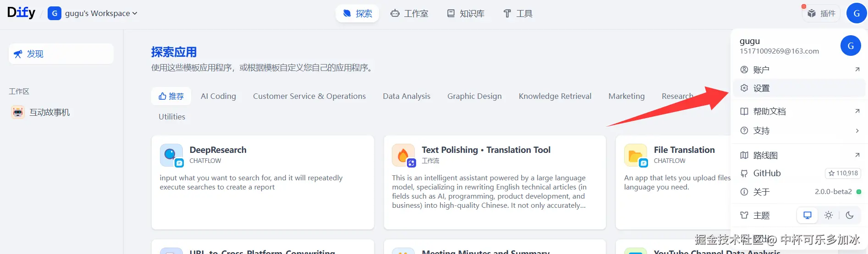Open the Settings menu entry
The image size is (868, 254).
coord(761,88)
